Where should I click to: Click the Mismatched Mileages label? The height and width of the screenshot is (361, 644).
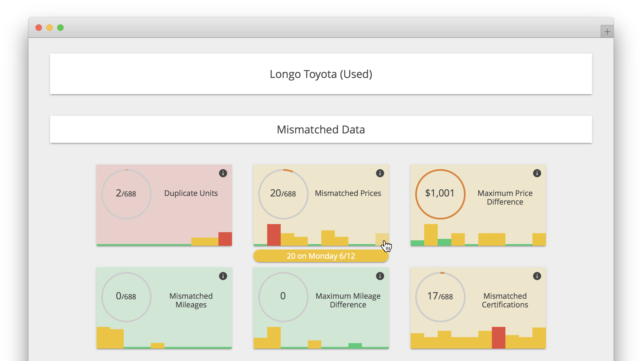click(191, 300)
